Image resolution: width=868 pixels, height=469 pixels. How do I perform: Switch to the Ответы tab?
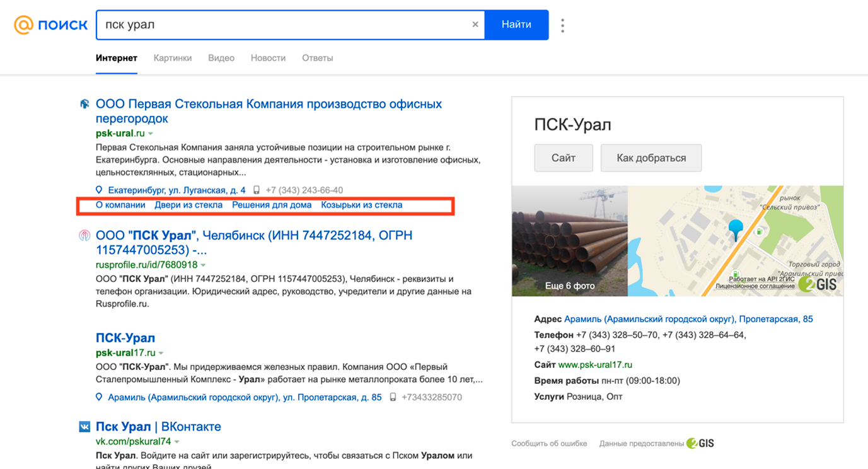click(x=317, y=58)
